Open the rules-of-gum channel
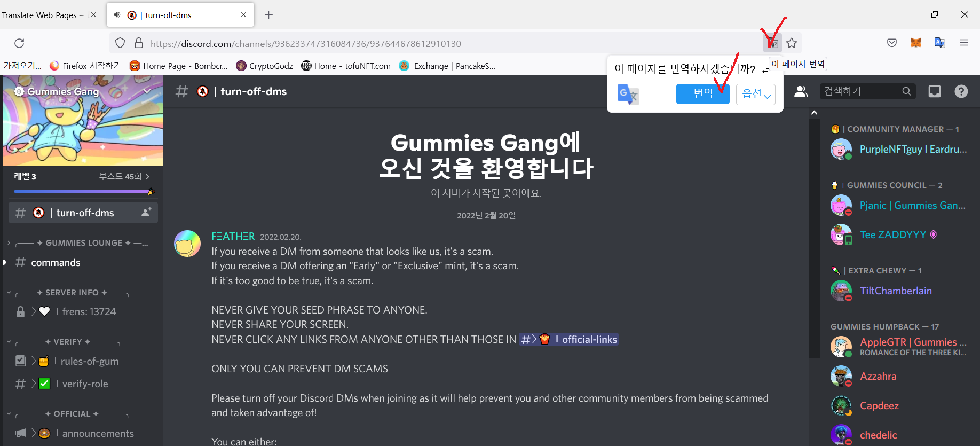This screenshot has height=446, width=980. coord(83,361)
